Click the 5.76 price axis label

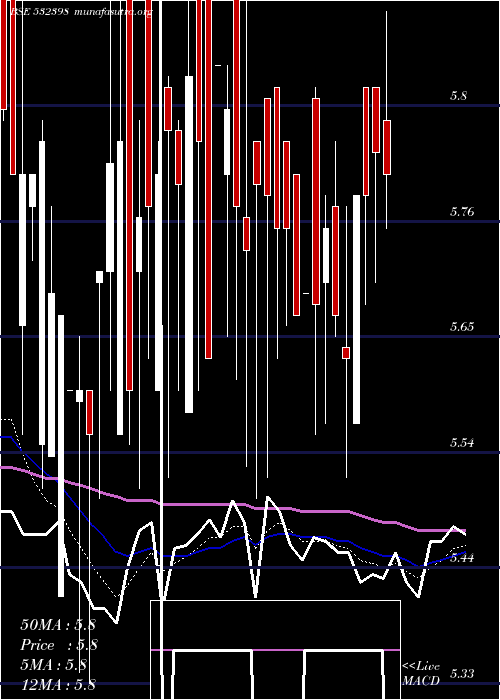462,211
